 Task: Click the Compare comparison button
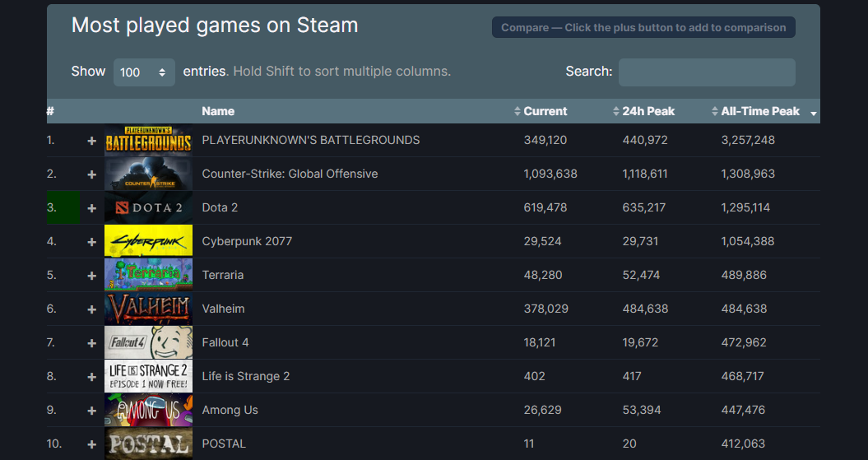coord(643,28)
